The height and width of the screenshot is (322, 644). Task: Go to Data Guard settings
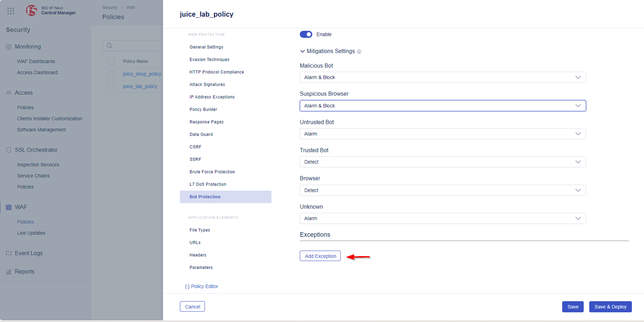(201, 134)
